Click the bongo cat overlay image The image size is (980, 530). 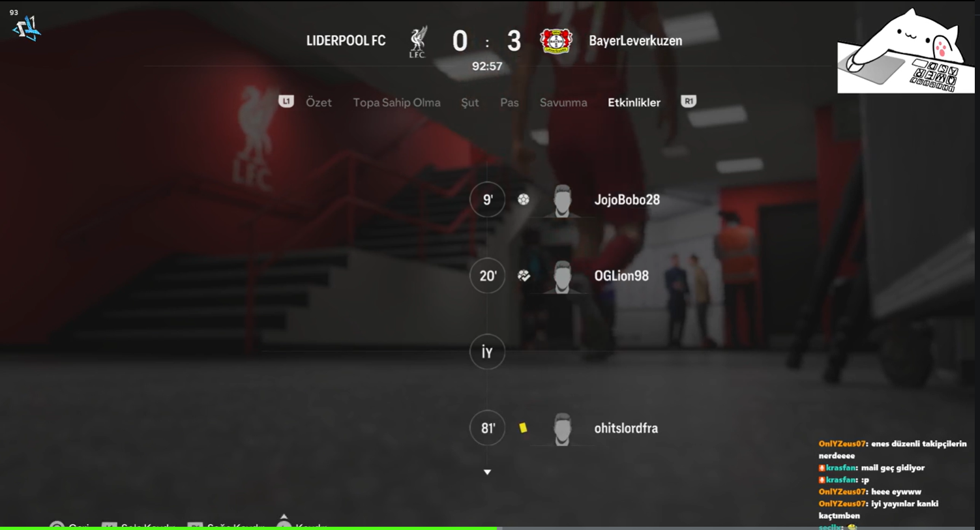(x=905, y=51)
